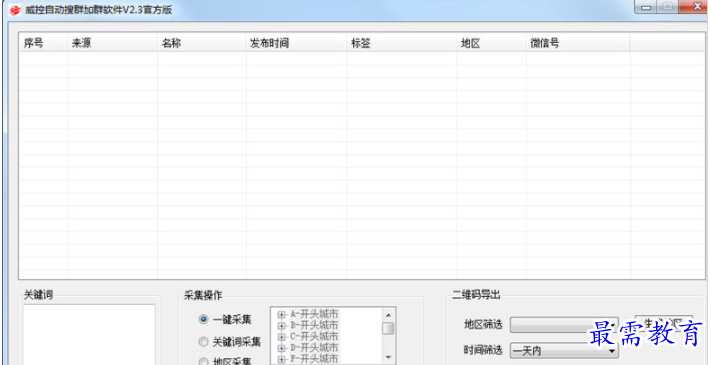
Task: Sort by the 地区 column header
Action: click(492, 44)
